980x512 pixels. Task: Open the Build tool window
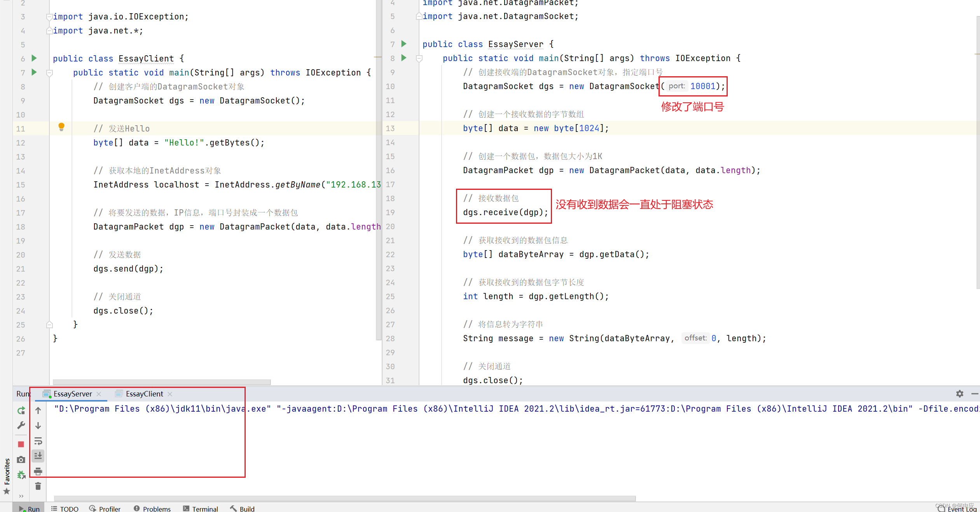tap(242, 508)
